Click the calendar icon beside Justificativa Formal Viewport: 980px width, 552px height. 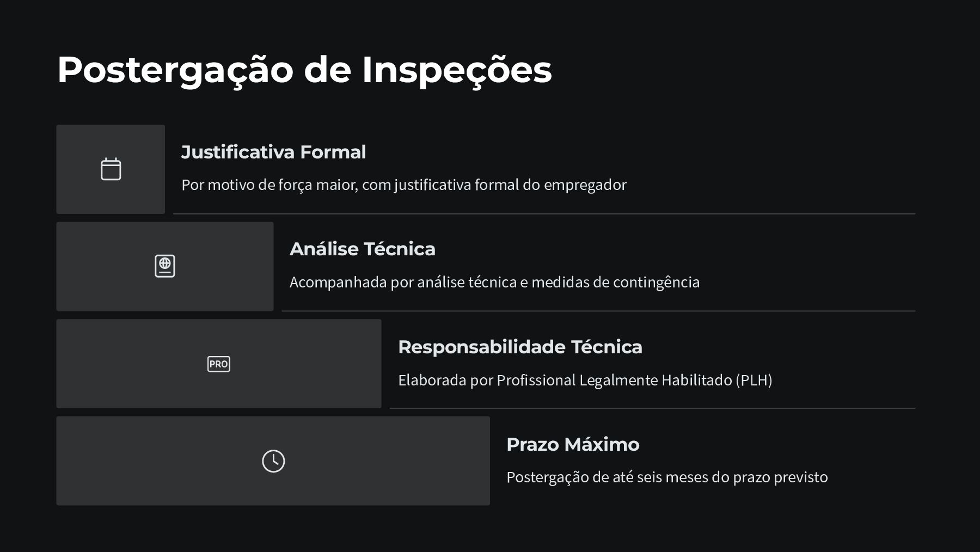tap(111, 169)
